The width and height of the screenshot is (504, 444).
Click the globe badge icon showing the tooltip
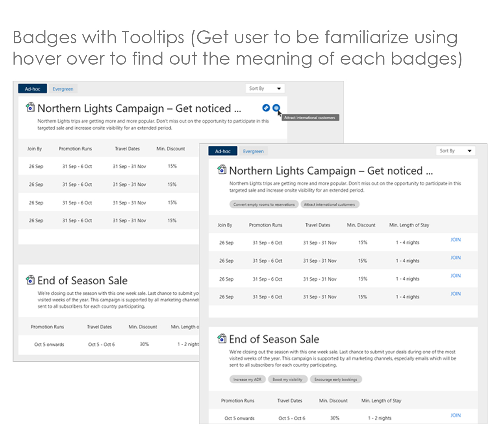[276, 108]
